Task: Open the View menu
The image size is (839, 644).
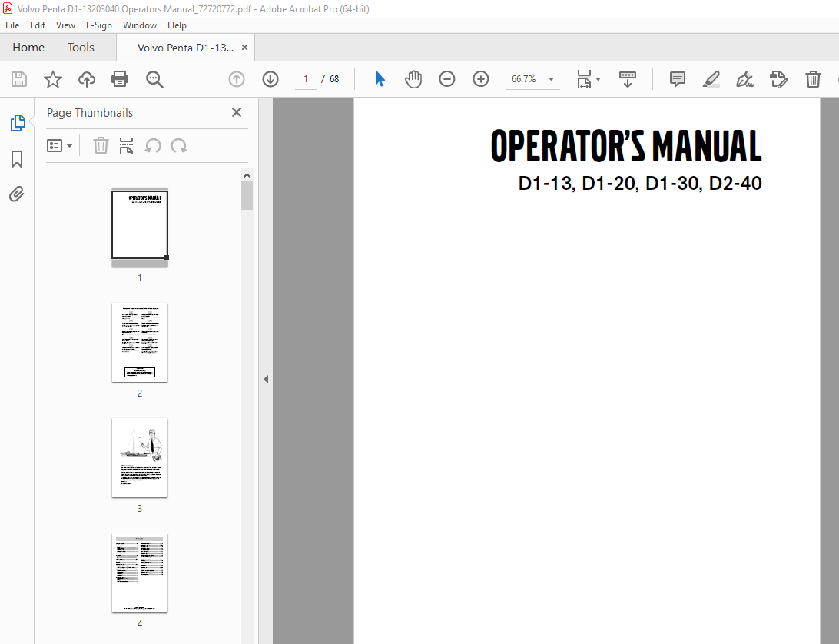Action: coord(65,25)
